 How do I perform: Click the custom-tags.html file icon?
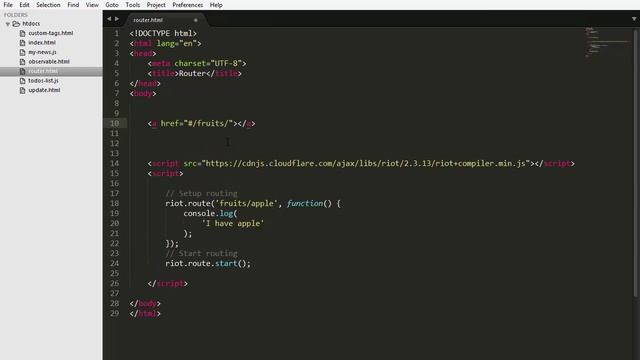click(x=22, y=33)
